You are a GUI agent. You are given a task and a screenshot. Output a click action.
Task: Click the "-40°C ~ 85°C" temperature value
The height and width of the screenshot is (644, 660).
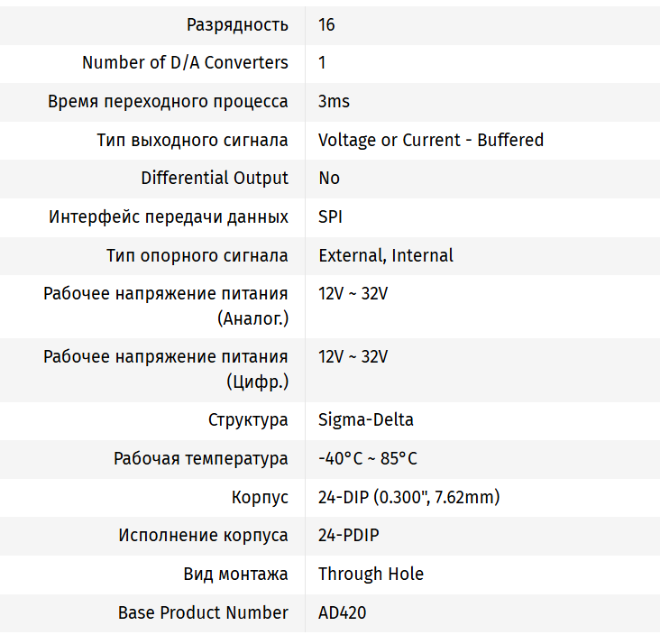click(x=368, y=458)
